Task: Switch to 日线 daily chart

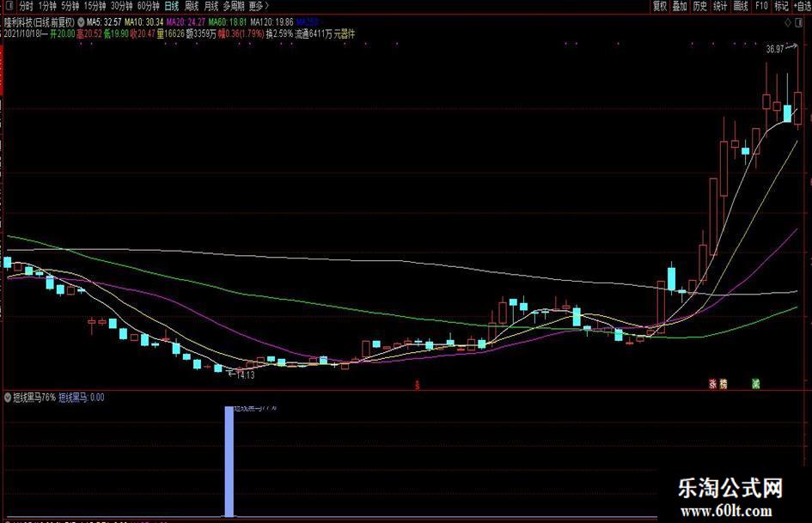Action: point(171,6)
